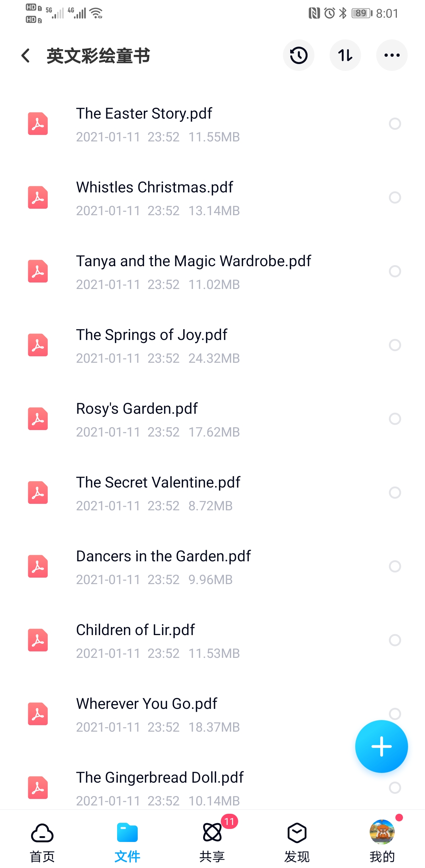Tap the back arrow icon
The image size is (425, 868).
point(26,55)
